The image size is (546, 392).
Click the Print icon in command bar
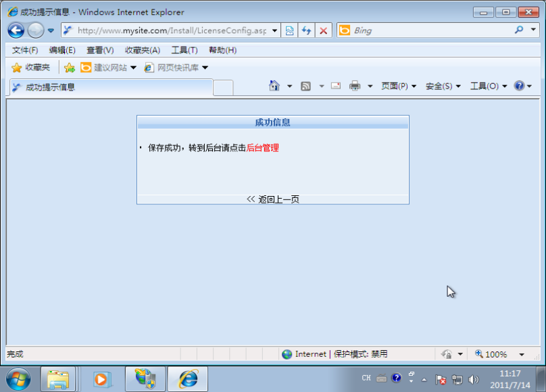tap(355, 86)
